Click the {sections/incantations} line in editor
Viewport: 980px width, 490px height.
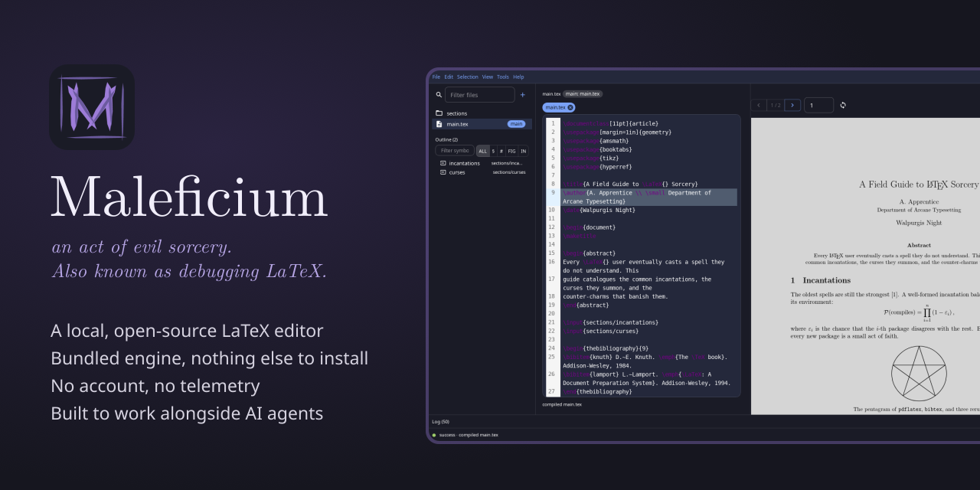[x=610, y=322]
